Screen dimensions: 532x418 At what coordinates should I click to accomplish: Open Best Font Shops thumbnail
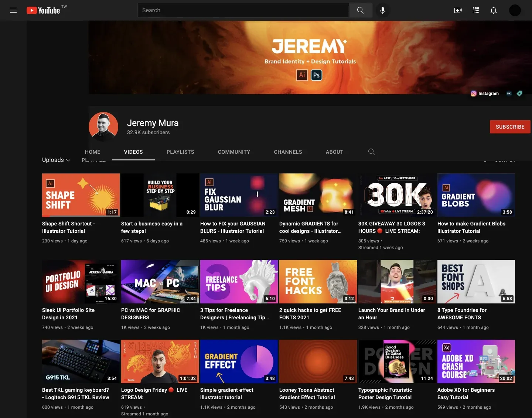(476, 282)
